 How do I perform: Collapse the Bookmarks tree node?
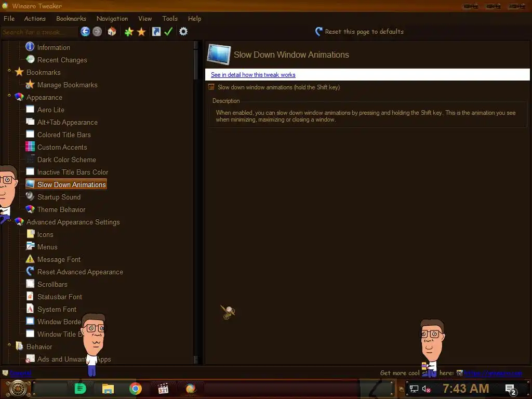click(9, 71)
